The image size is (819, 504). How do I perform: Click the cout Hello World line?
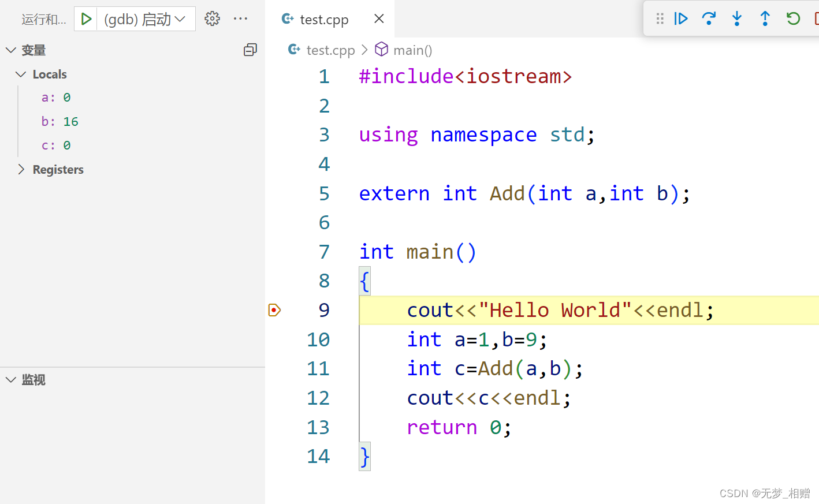point(560,310)
